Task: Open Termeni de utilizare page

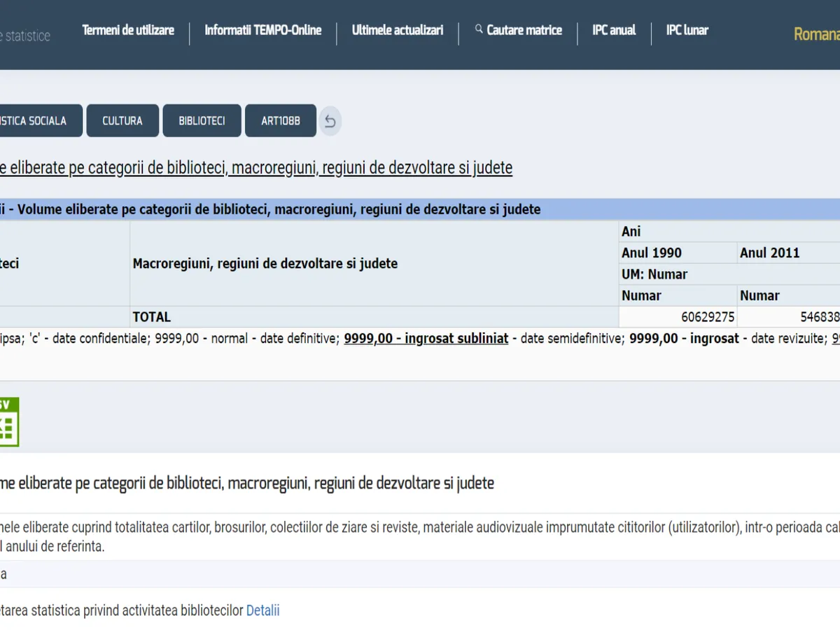Action: coord(128,30)
